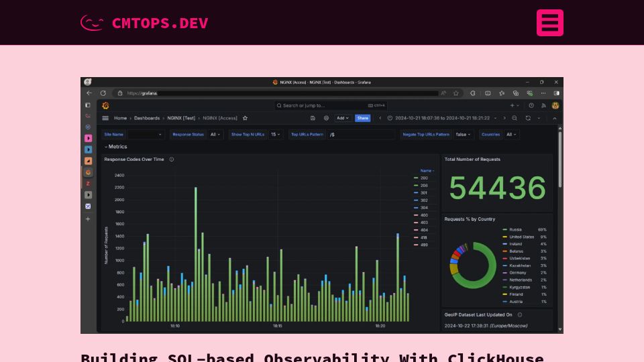Open the refresh interval dropdown arrow
This screenshot has height=362, width=644.
(x=539, y=118)
